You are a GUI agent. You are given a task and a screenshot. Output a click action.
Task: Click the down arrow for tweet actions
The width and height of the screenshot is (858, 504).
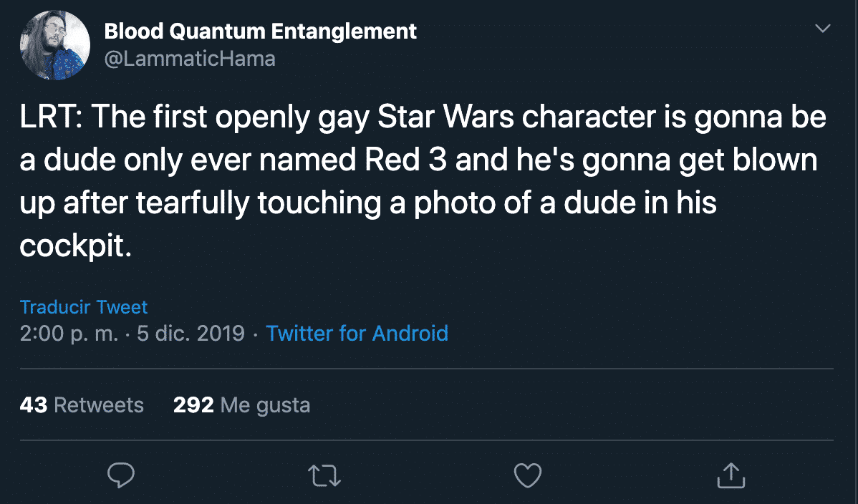point(822,27)
